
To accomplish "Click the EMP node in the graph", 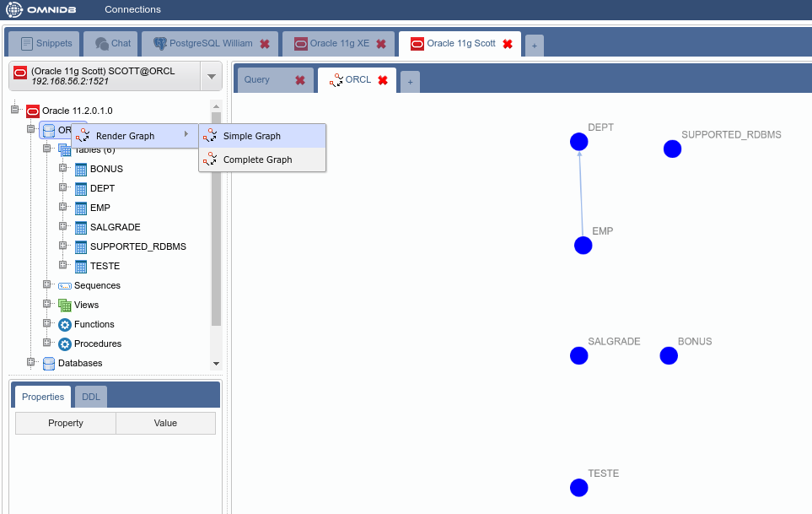I will (x=583, y=246).
